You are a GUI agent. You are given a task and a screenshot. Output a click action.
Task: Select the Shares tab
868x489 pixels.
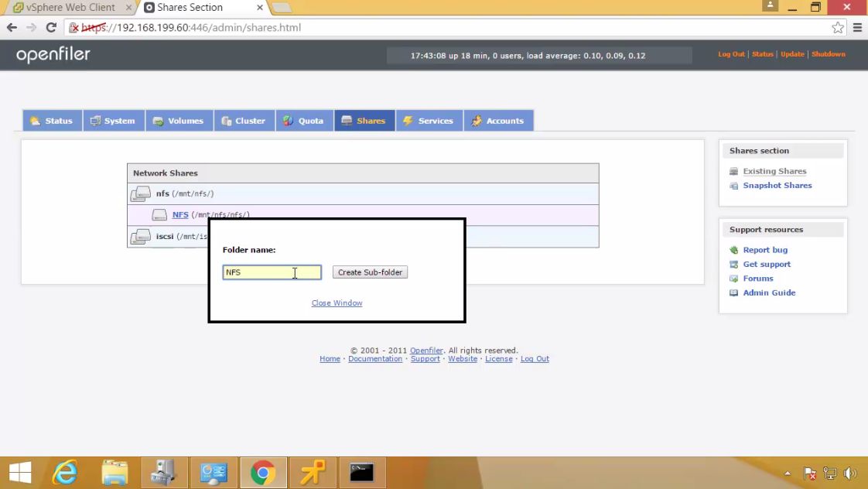pos(364,121)
